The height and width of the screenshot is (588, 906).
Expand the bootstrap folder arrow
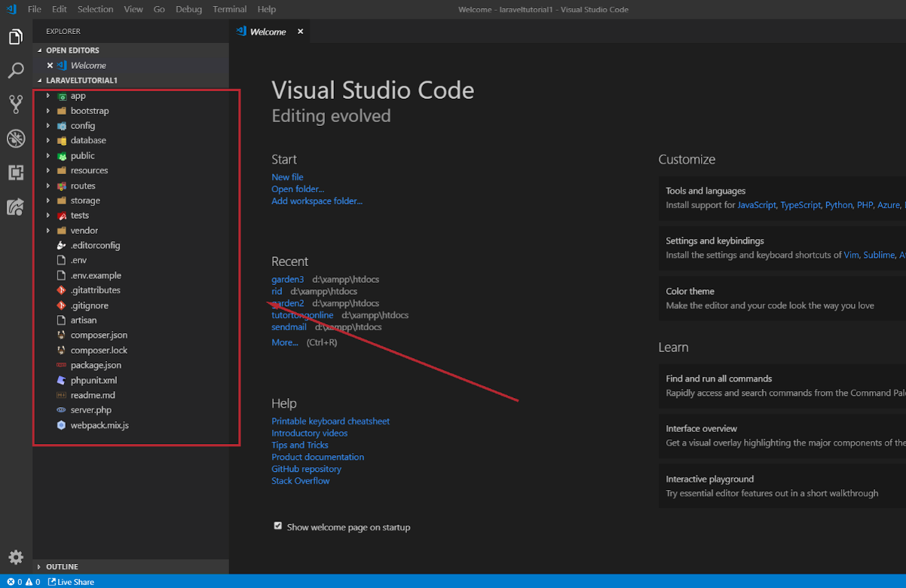click(x=48, y=111)
